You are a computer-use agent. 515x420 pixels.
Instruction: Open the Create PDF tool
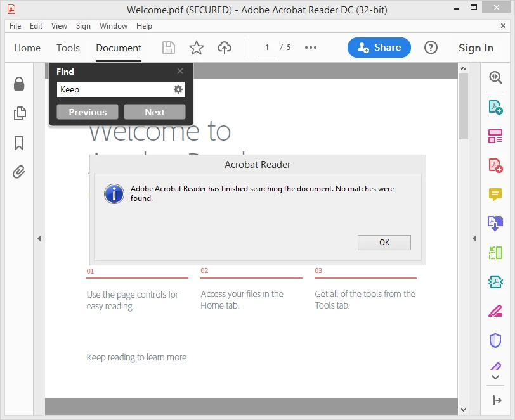tap(495, 165)
